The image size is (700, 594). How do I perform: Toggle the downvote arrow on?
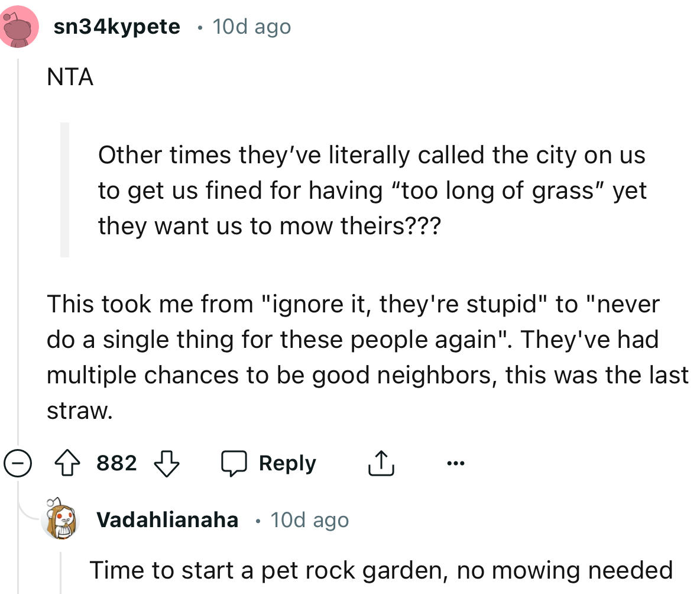tap(167, 463)
